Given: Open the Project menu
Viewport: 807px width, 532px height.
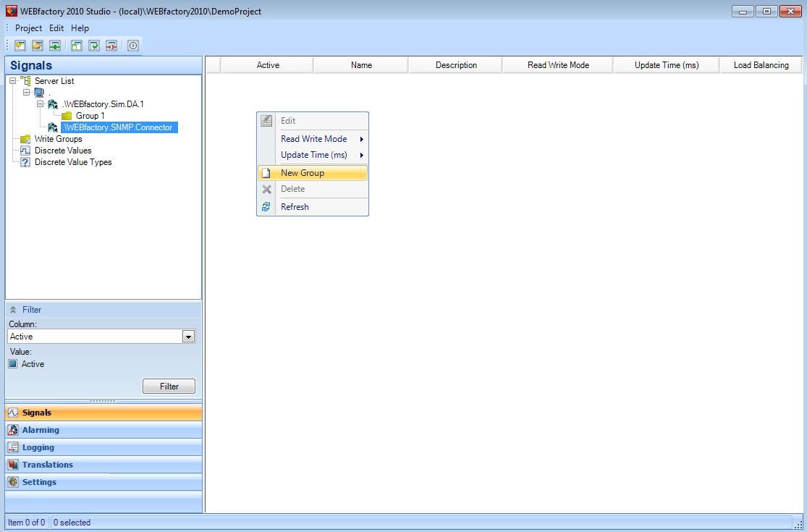Looking at the screenshot, I should 28,28.
